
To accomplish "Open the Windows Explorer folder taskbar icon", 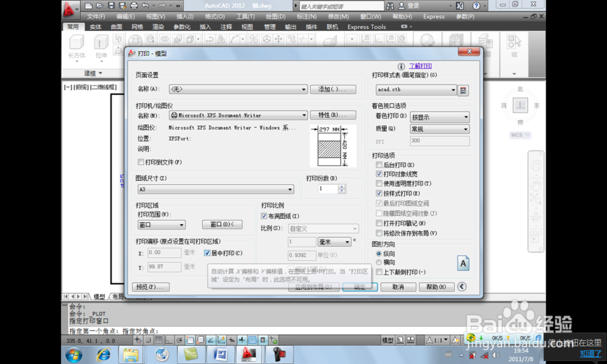I will pyautogui.click(x=131, y=354).
